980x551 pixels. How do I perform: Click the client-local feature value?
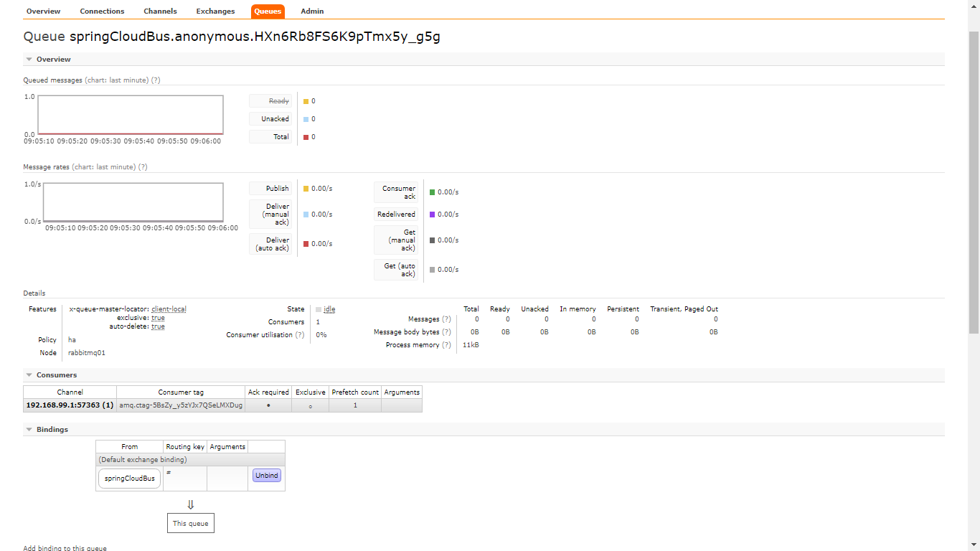click(x=169, y=309)
